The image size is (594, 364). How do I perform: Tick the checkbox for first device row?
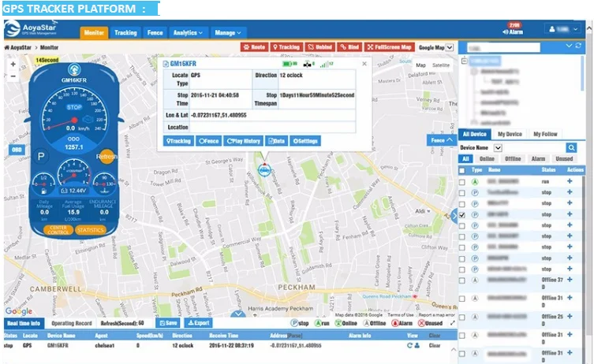click(463, 182)
